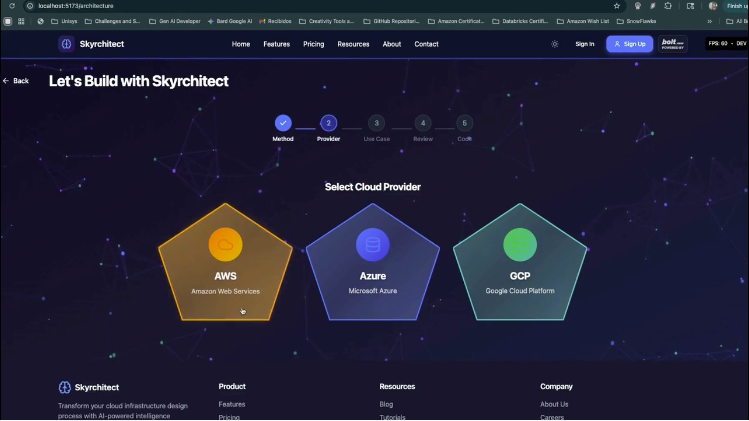Click the Skyrchitect logo icon in header
749x421 pixels.
(66, 44)
